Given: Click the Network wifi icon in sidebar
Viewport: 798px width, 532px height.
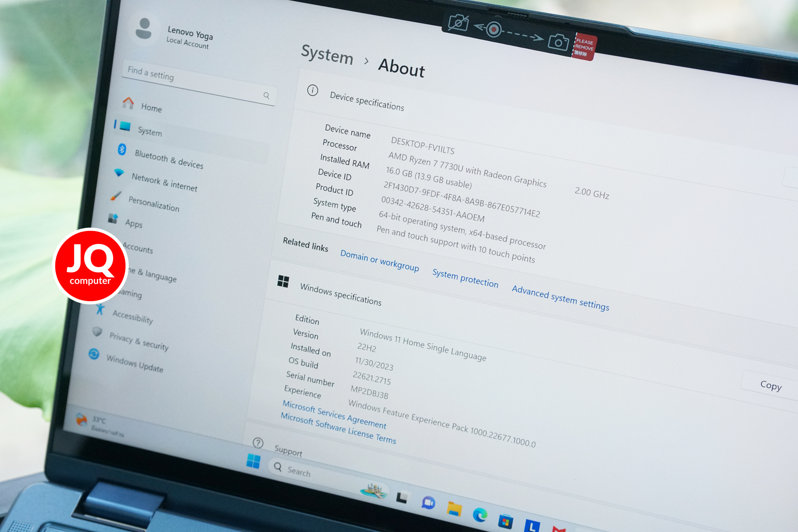Looking at the screenshot, I should pyautogui.click(x=119, y=172).
